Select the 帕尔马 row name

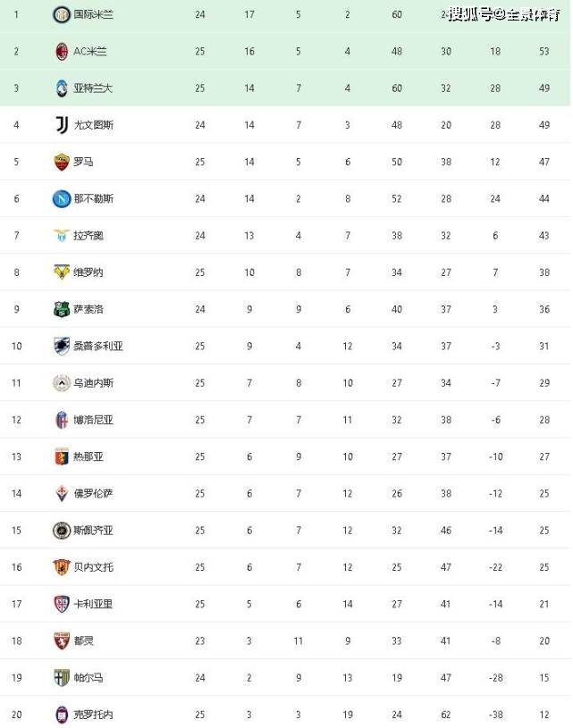coord(88,678)
